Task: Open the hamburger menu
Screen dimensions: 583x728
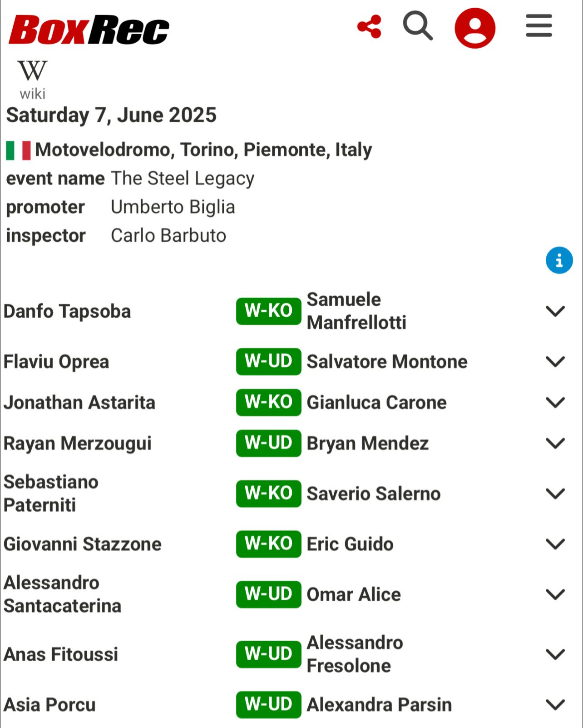Action: click(x=539, y=25)
